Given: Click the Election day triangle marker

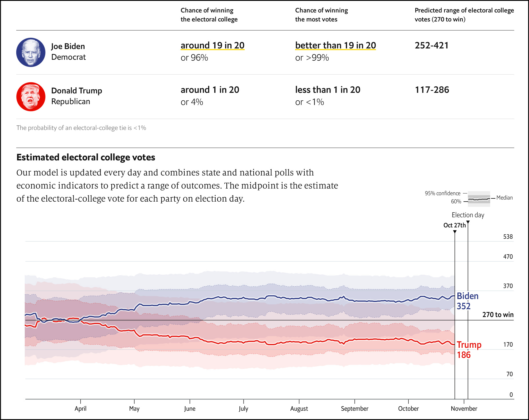Looking at the screenshot, I should point(468,222).
